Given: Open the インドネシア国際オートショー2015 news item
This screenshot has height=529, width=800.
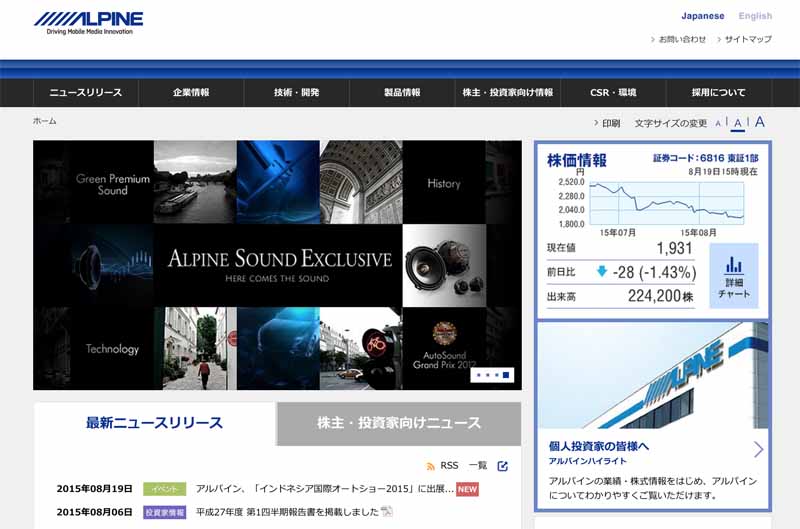Looking at the screenshot, I should pyautogui.click(x=325, y=489).
